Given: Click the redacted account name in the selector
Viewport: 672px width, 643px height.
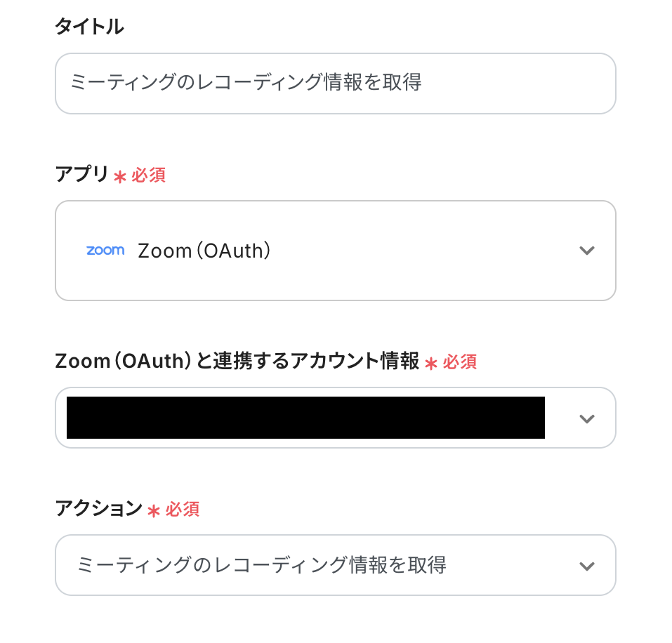Looking at the screenshot, I should click(x=305, y=418).
